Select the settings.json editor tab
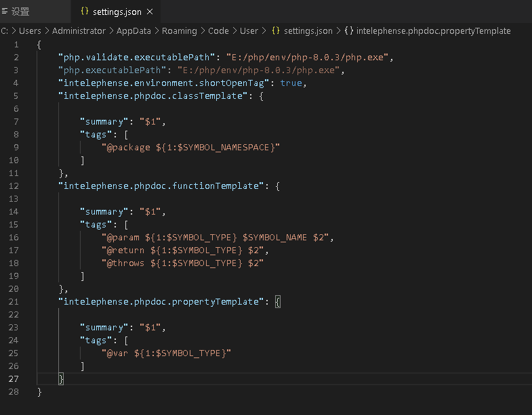 pyautogui.click(x=118, y=12)
